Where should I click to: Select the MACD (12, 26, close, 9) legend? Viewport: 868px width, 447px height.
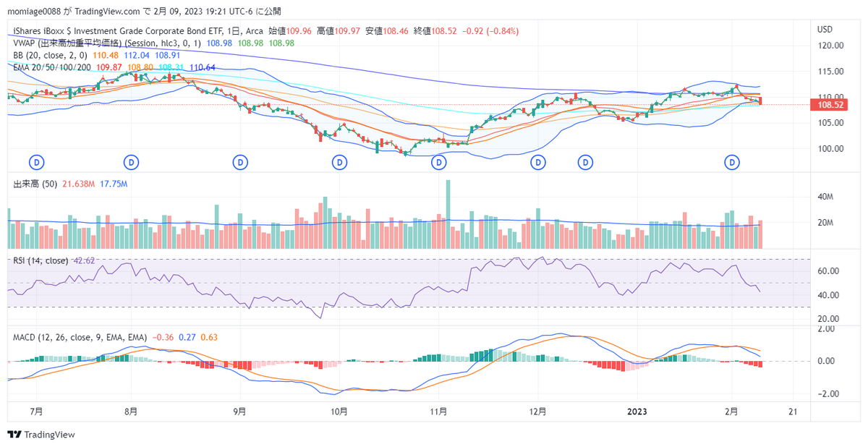[x=80, y=337]
